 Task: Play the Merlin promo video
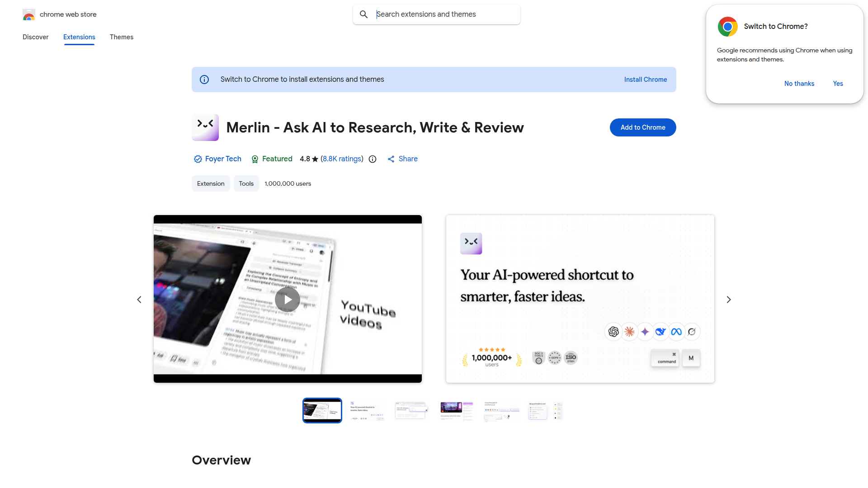288,299
